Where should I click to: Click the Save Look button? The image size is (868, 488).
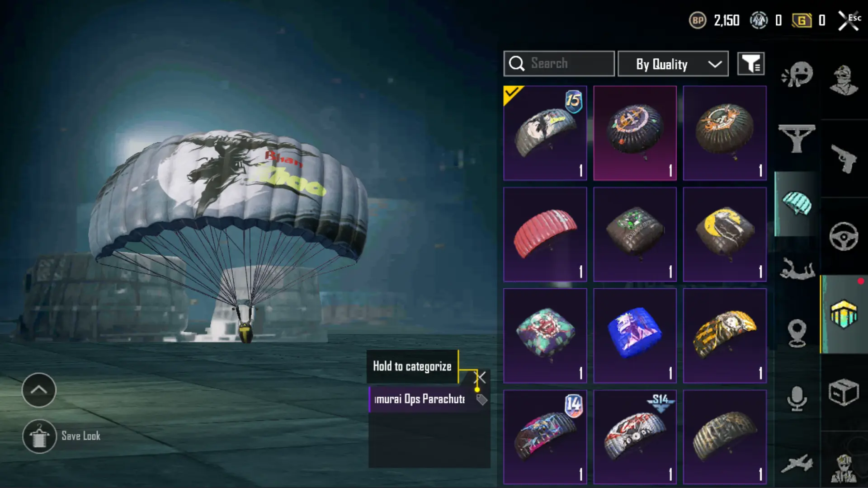coord(62,436)
